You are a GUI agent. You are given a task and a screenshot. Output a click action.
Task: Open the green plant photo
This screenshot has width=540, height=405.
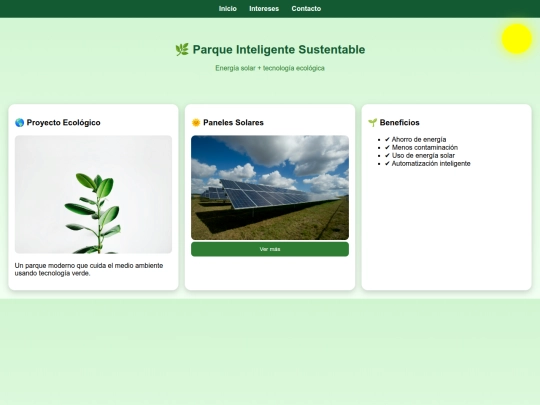[93, 194]
